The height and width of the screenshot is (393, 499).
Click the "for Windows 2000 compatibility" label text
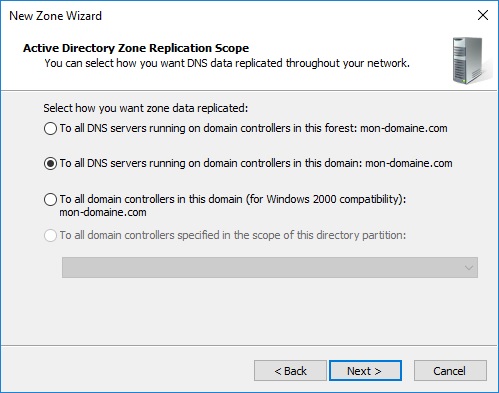point(326,199)
